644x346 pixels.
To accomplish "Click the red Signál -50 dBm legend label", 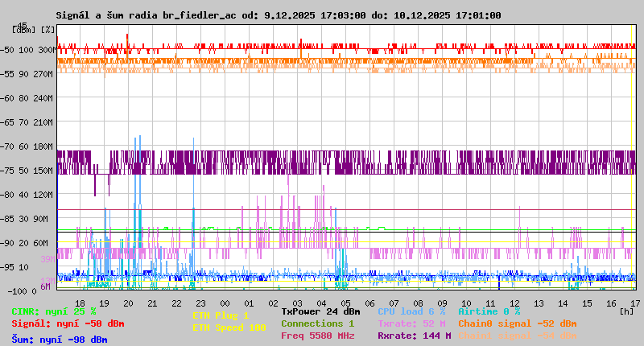I will click(x=68, y=323).
